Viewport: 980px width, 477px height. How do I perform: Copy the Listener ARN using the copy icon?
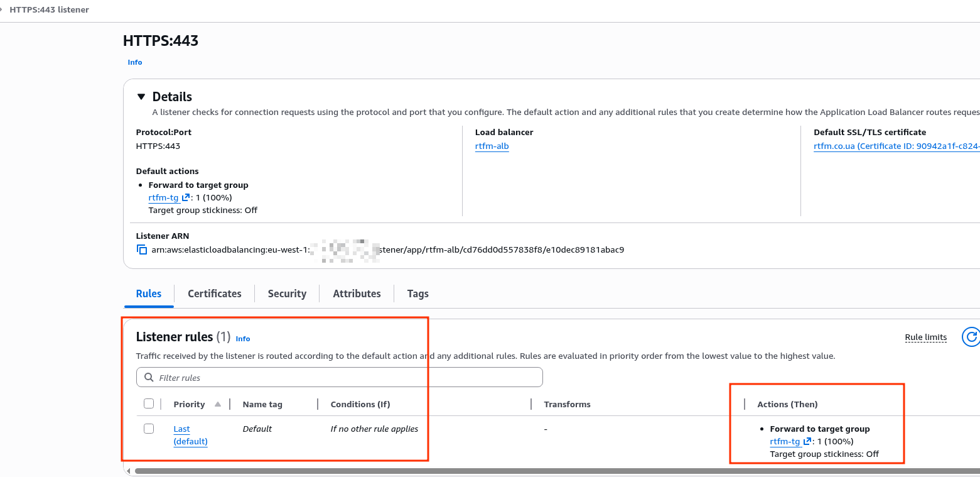click(141, 249)
